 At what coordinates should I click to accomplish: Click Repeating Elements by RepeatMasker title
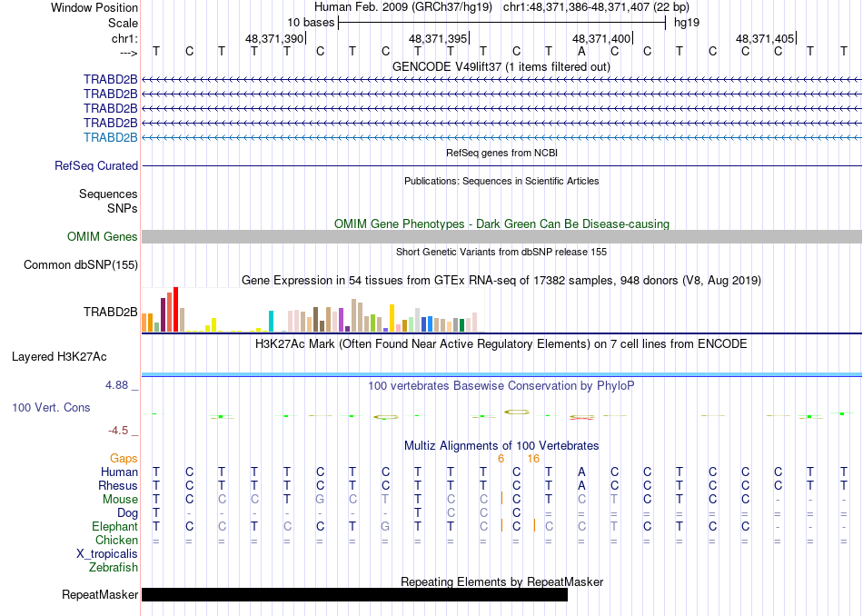click(x=502, y=581)
